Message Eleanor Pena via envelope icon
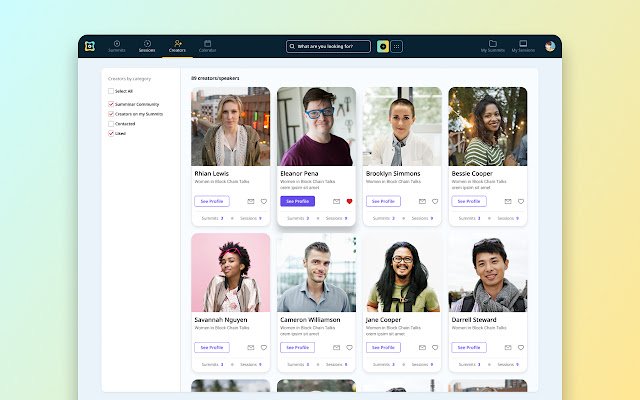The width and height of the screenshot is (640, 400). coord(336,201)
